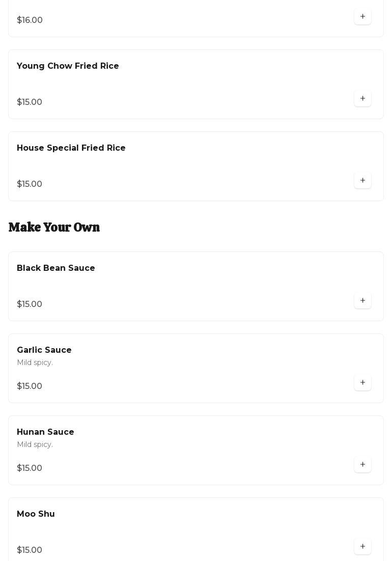The height and width of the screenshot is (561, 392).
Task: Click the Make Your Own section heading
Action: point(54,227)
